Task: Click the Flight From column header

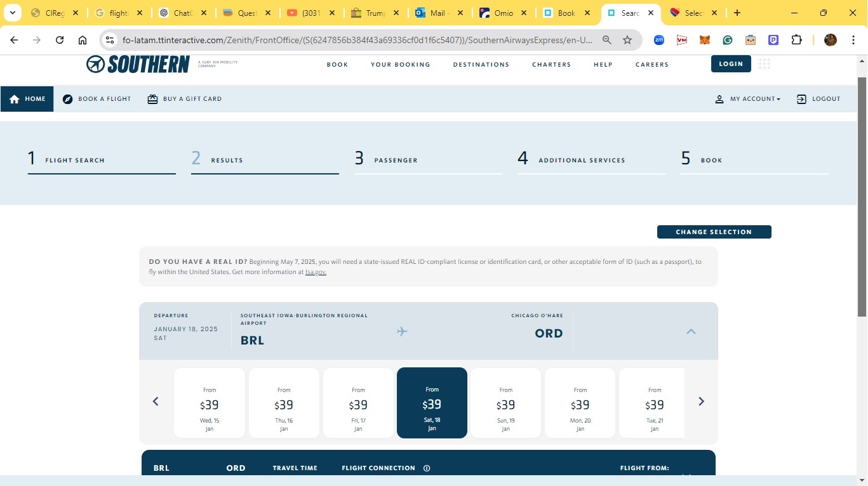Action: point(644,468)
